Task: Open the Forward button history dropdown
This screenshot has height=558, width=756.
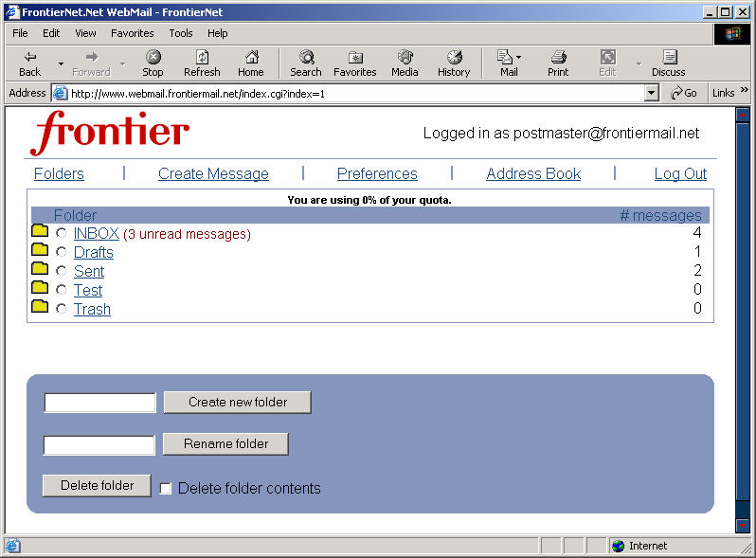Action: click(x=122, y=63)
